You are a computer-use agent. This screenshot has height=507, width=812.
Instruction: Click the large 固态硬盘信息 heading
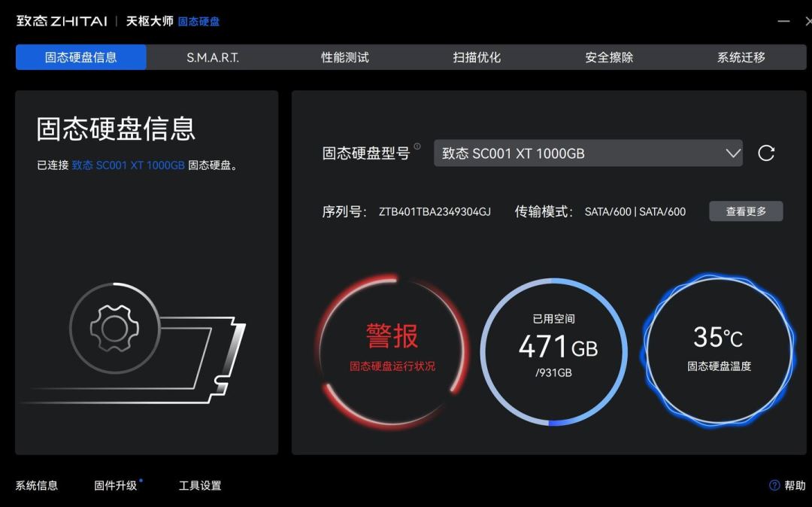[116, 129]
